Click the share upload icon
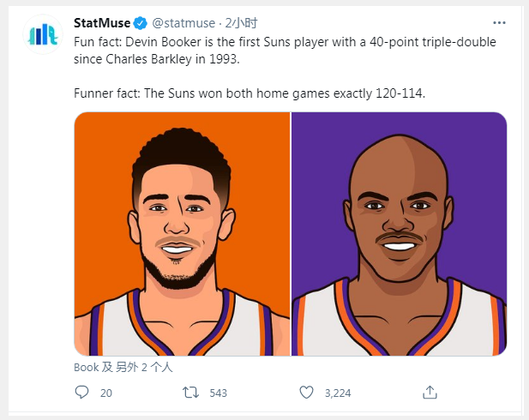Viewport: 529px width, 420px height. point(430,393)
